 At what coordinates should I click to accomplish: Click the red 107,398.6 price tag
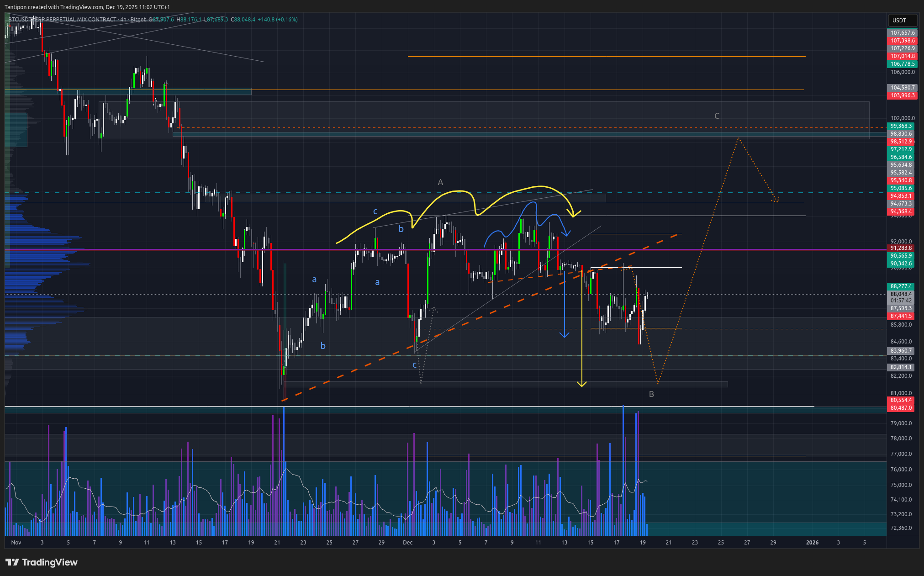(902, 41)
